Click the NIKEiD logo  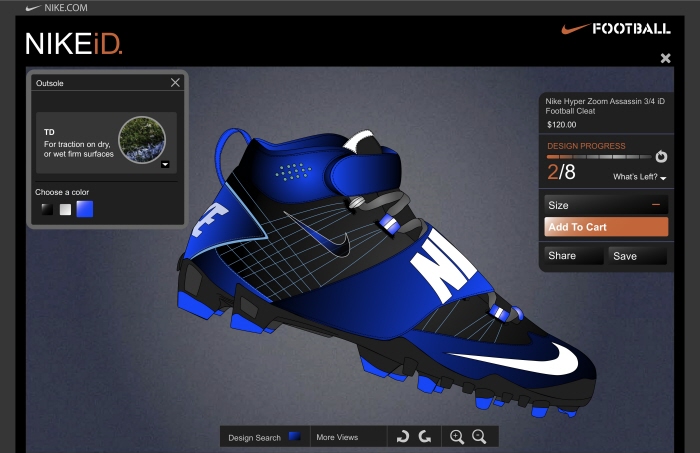click(74, 43)
